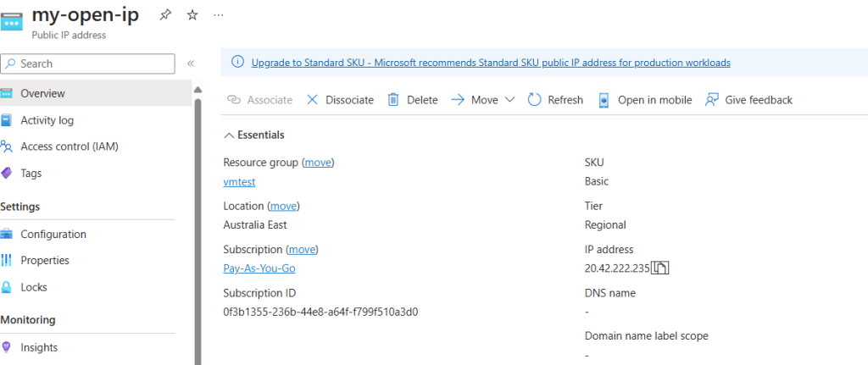868x365 pixels.
Task: Open the Overview menu item
Action: click(x=96, y=93)
